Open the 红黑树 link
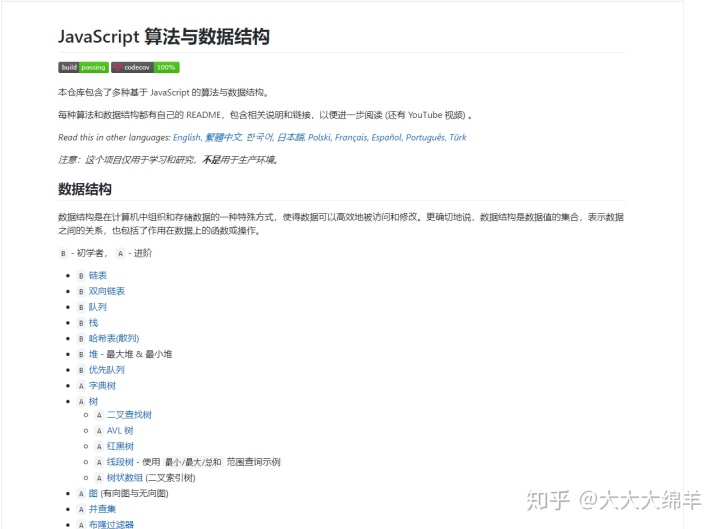 pyautogui.click(x=120, y=446)
